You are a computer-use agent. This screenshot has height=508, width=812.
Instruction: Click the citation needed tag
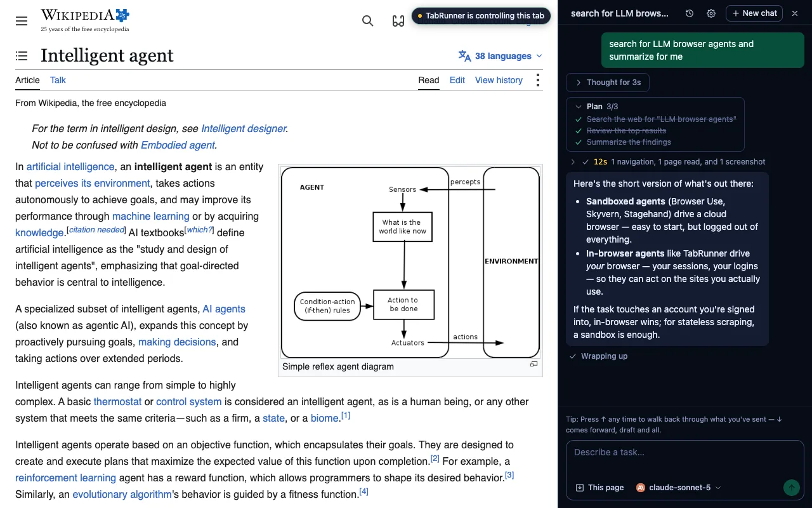tap(97, 230)
